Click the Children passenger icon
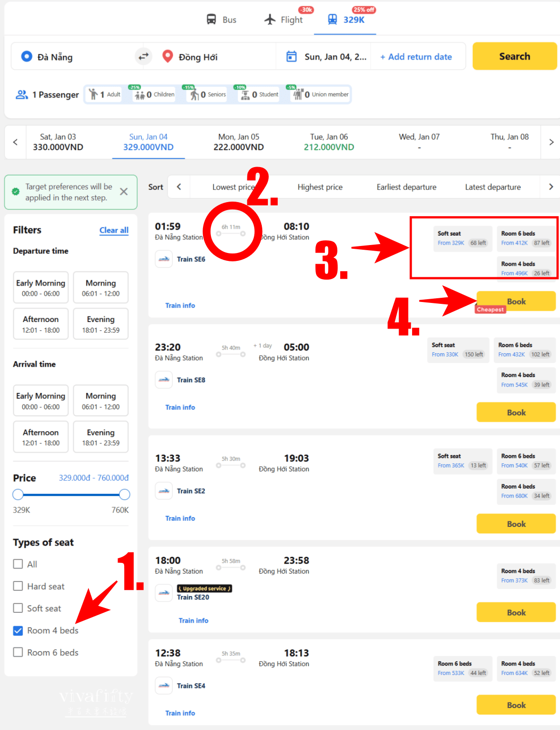The image size is (560, 730). [x=140, y=95]
